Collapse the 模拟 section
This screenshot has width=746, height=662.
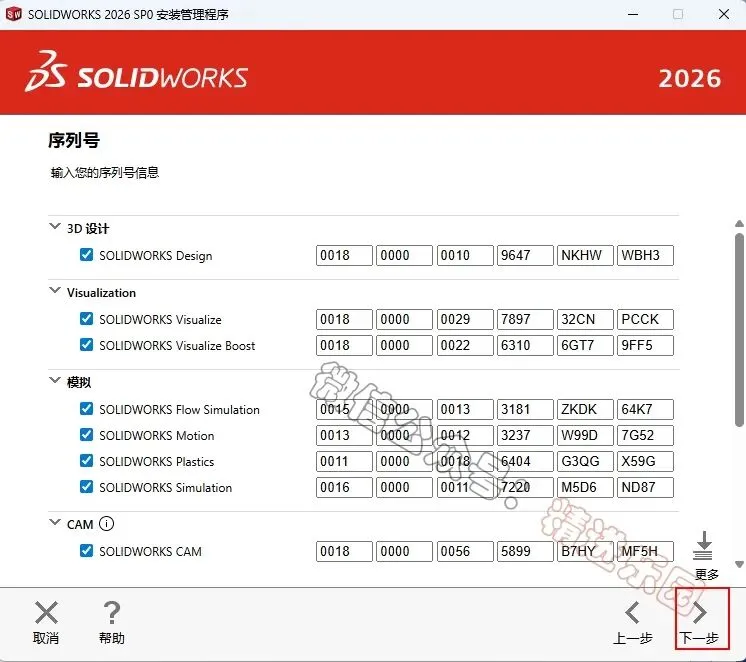coord(55,380)
